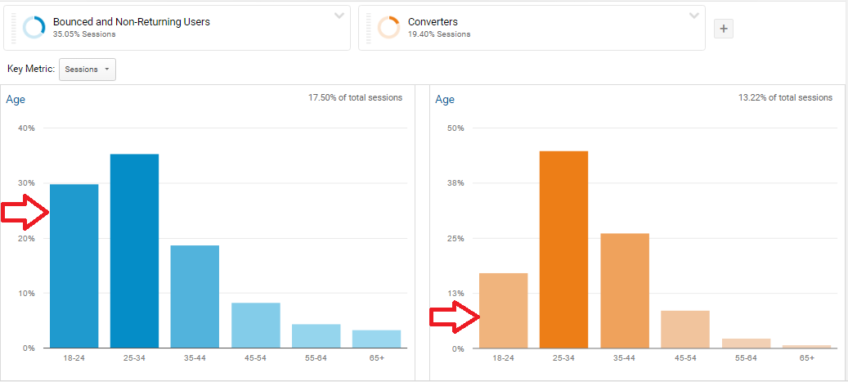Screen dimensions: 848x382
Task: Open Bounced and Non-Returning Users segment dropdown arrow
Action: [x=339, y=16]
